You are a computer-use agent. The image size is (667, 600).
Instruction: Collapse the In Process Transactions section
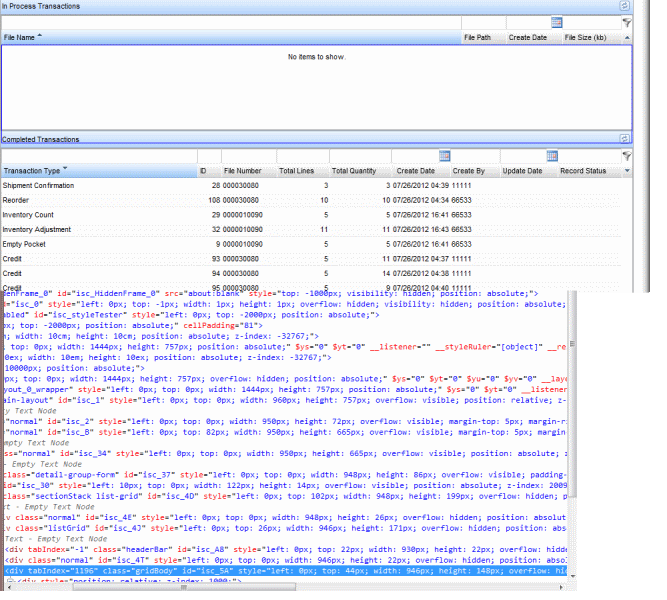(624, 6)
